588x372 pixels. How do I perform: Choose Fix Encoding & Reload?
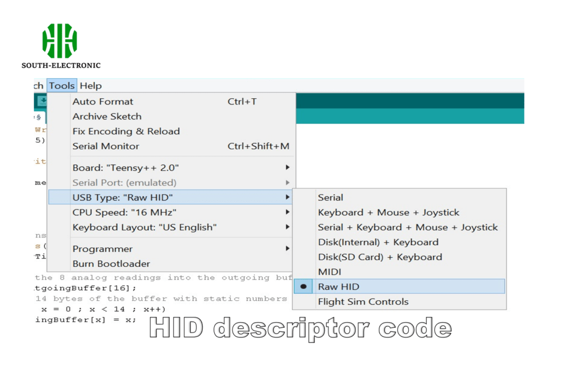pos(126,131)
